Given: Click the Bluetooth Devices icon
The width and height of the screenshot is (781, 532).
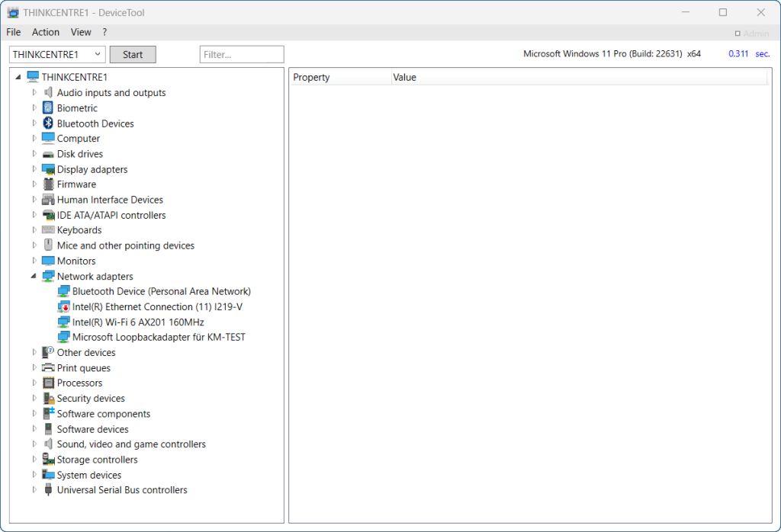Looking at the screenshot, I should coord(48,123).
